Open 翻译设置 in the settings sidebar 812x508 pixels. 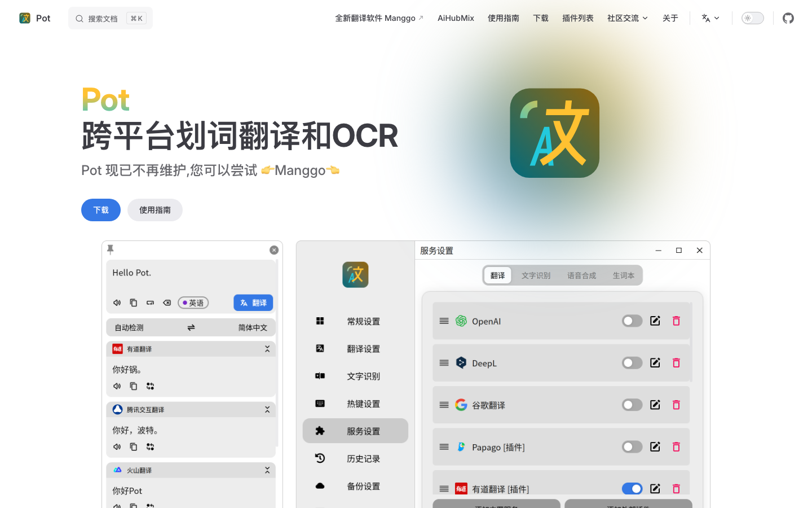[355, 349]
